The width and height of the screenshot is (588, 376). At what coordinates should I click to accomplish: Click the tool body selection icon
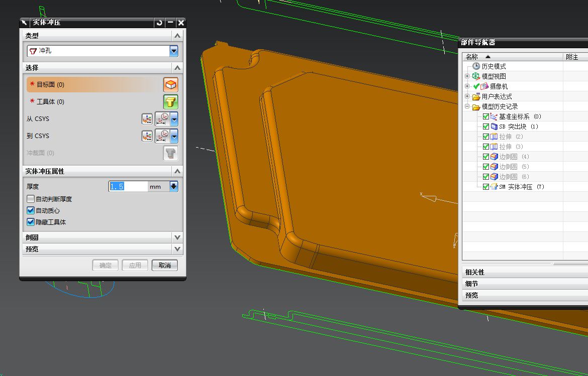pyautogui.click(x=171, y=102)
